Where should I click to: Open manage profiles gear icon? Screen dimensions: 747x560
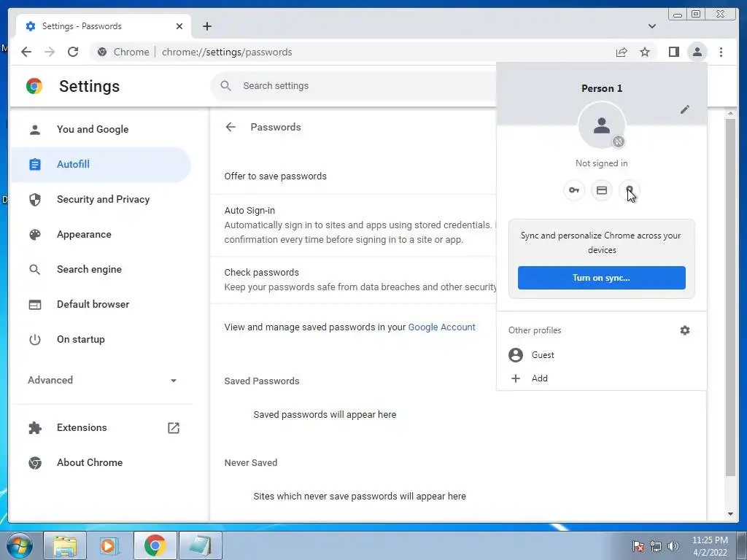(x=684, y=330)
